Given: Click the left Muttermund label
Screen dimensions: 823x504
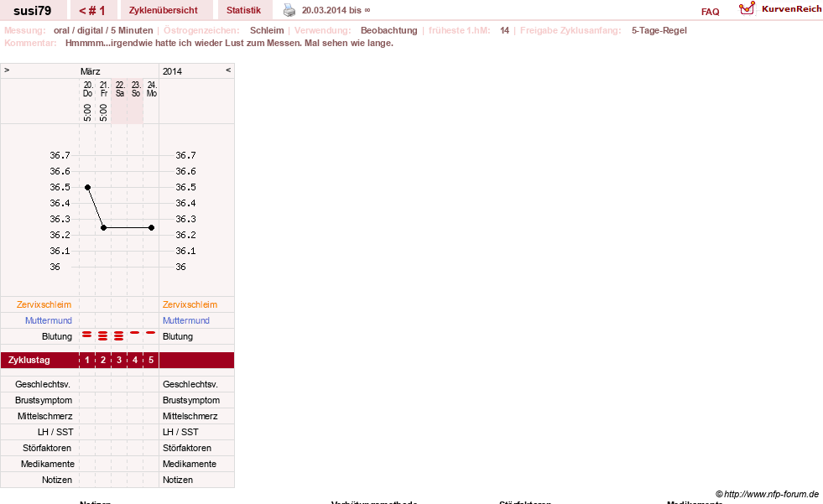Looking at the screenshot, I should tap(49, 320).
